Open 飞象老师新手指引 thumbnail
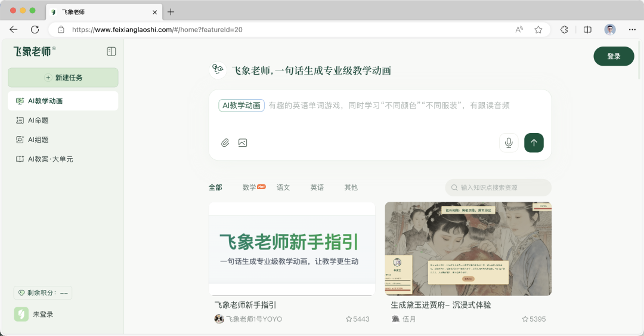 click(x=292, y=248)
